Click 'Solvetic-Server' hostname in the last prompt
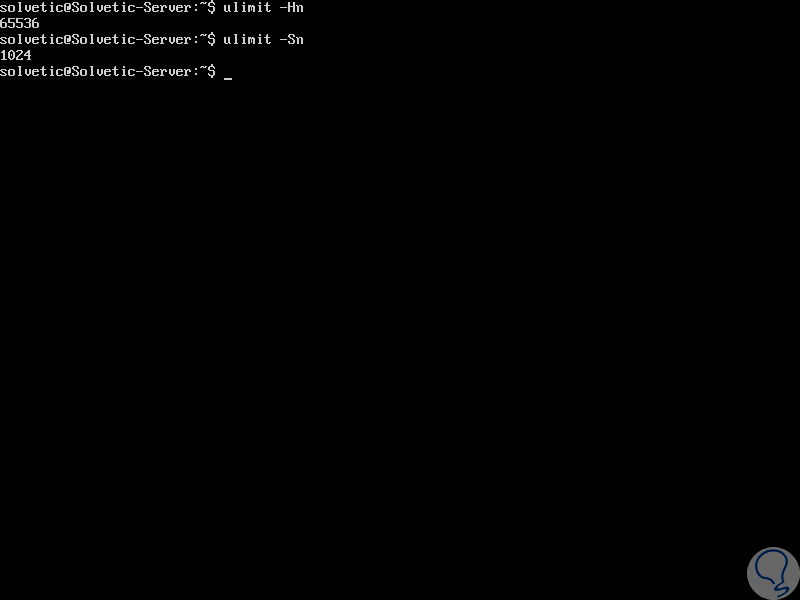Screen dimensions: 800x600 pyautogui.click(x=132, y=71)
